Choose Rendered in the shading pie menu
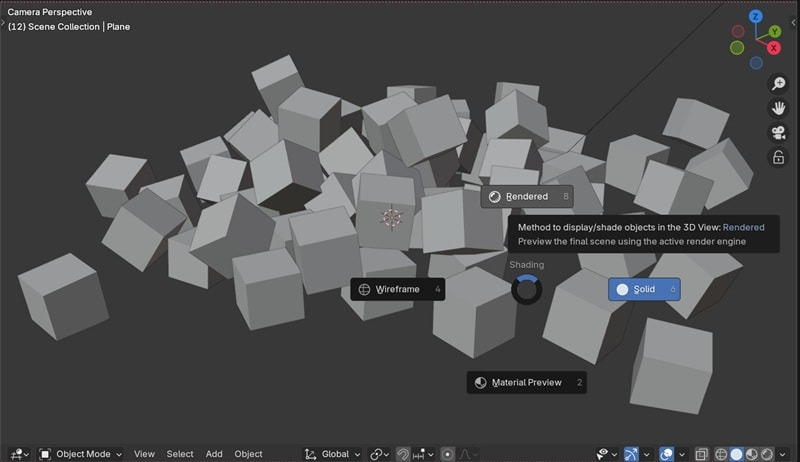This screenshot has height=462, width=800. pos(527,196)
